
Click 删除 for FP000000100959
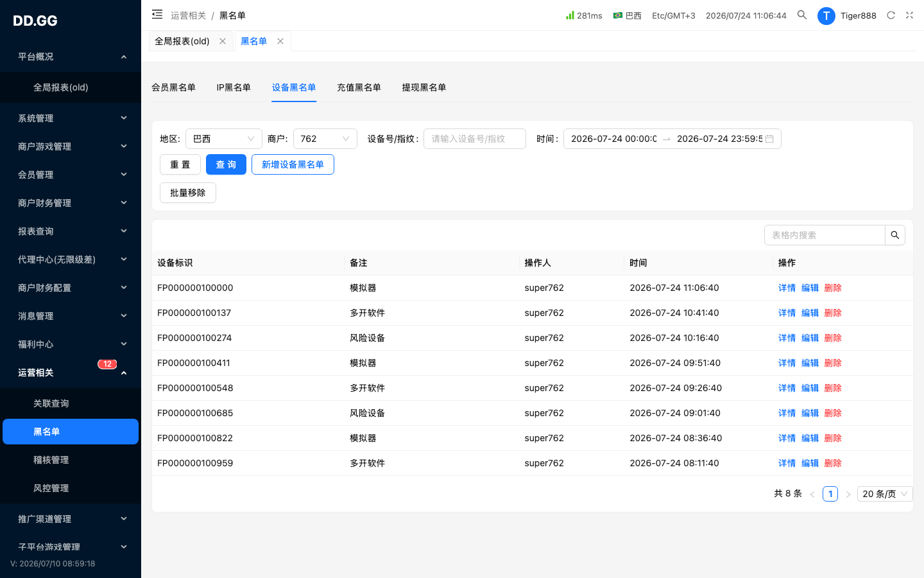tap(833, 463)
